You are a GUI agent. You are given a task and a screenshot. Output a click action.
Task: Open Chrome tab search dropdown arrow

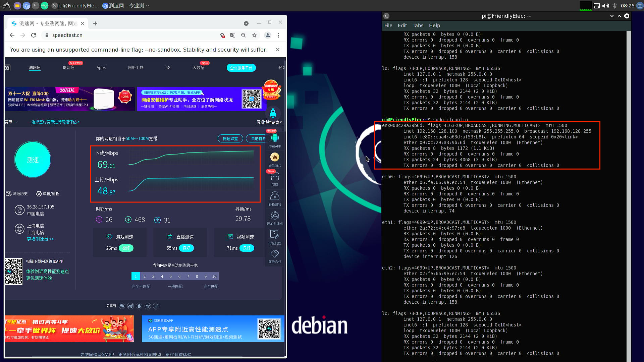pos(246,23)
